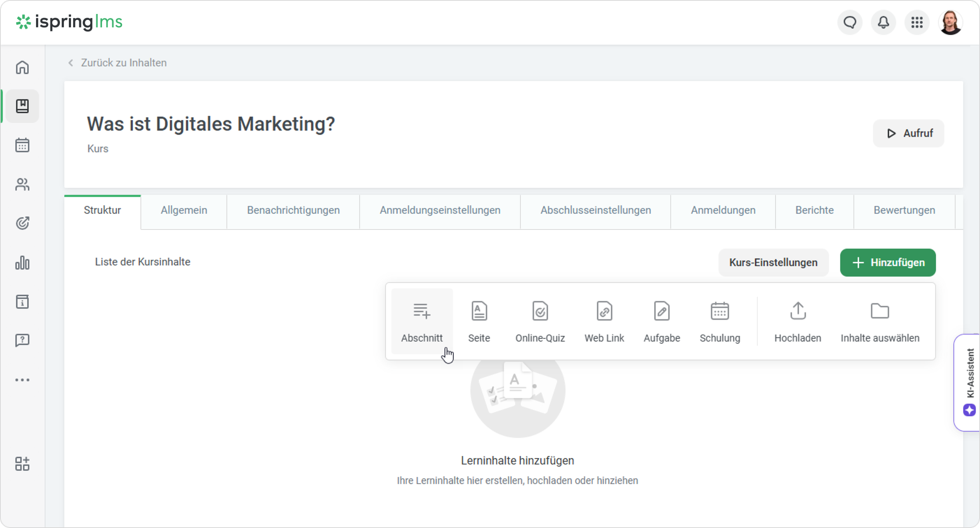Screen dimensions: 980x528
Task: Add an Online-Quiz item
Action: tap(540, 321)
